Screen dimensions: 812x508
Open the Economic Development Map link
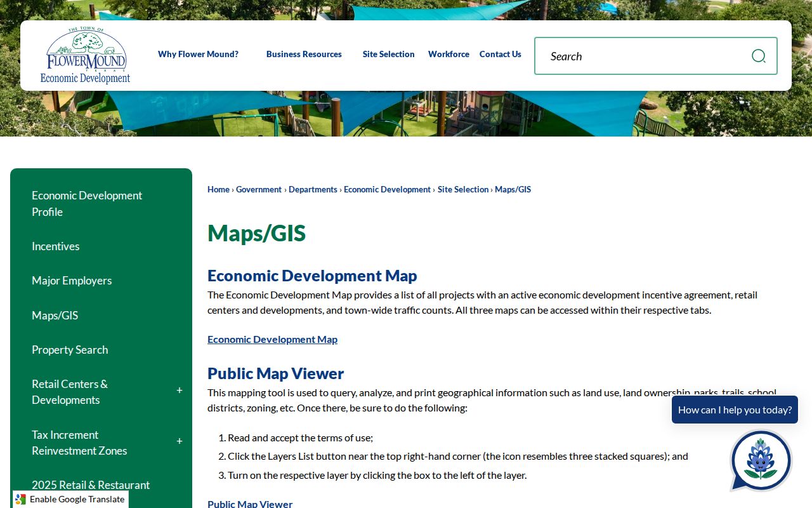(x=272, y=339)
